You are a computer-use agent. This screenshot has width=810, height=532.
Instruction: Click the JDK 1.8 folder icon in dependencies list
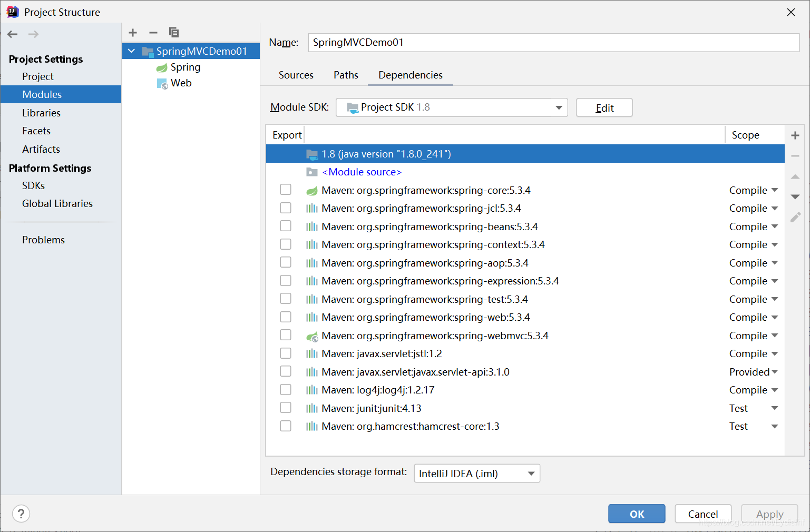point(312,154)
